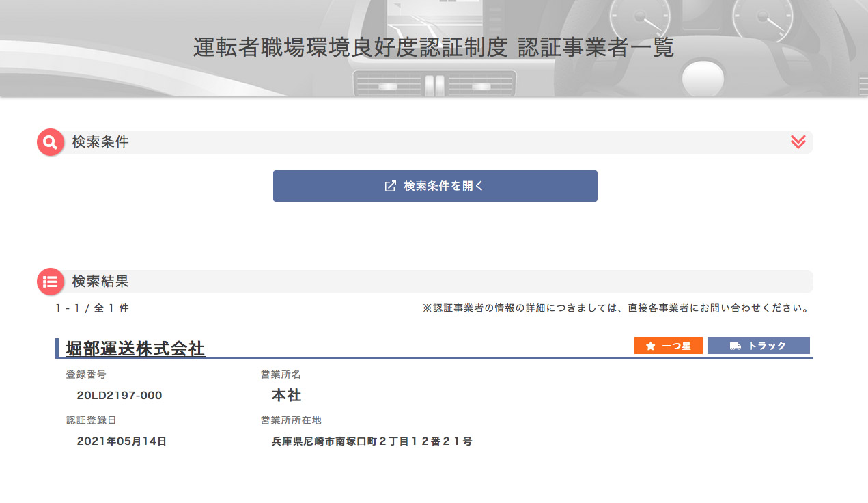Click the red magnifier search icon
Screen dimensions: 868x503
50,142
